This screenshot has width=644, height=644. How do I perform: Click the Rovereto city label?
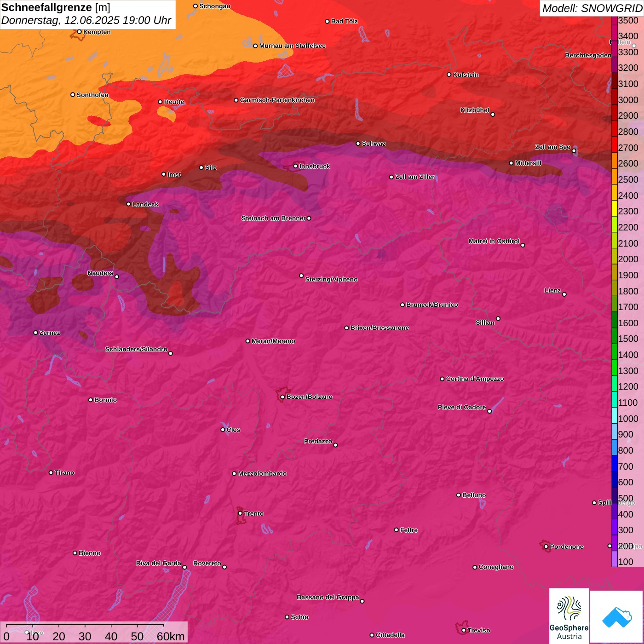point(207,563)
